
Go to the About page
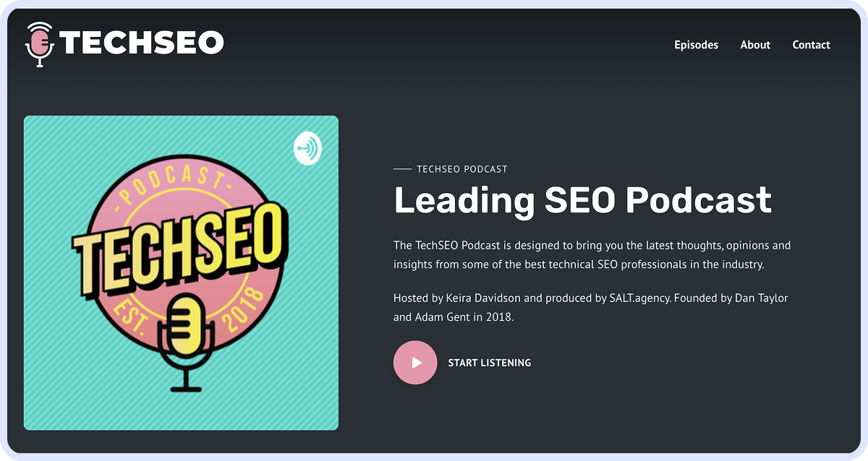(x=755, y=45)
